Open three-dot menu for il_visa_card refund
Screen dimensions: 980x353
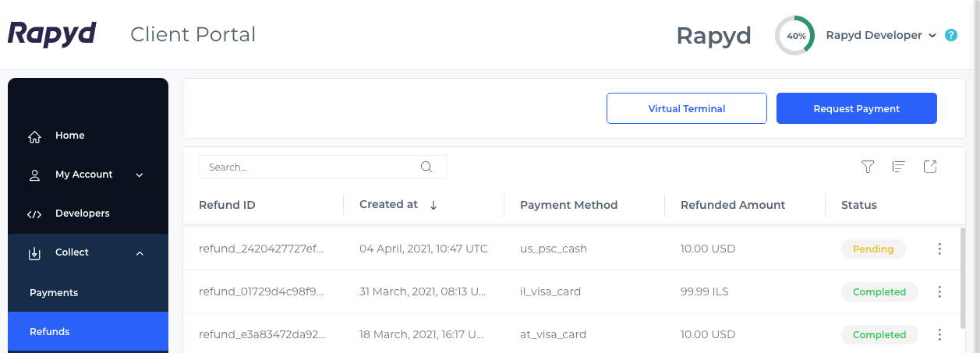(939, 292)
